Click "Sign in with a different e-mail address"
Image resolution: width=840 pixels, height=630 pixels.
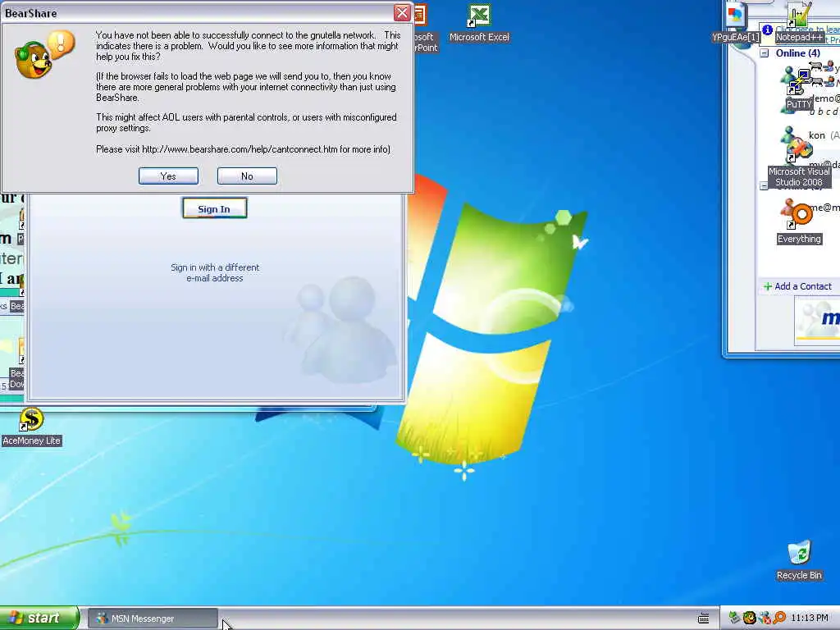tap(215, 272)
